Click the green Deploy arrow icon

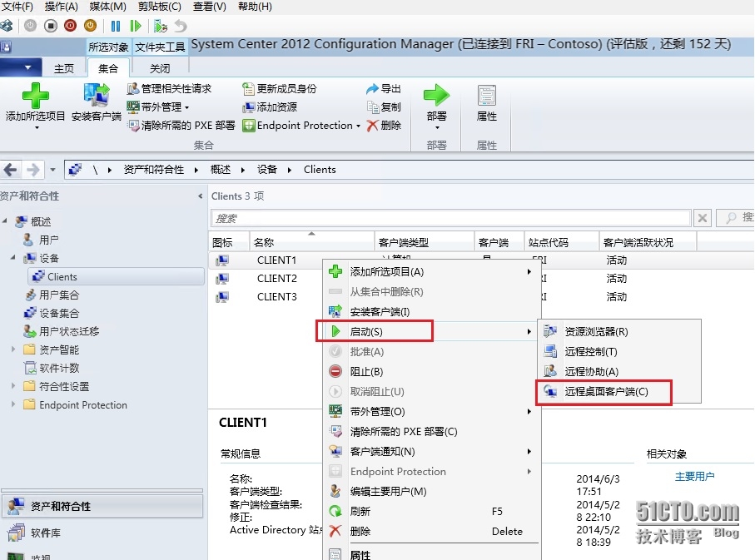pos(436,95)
